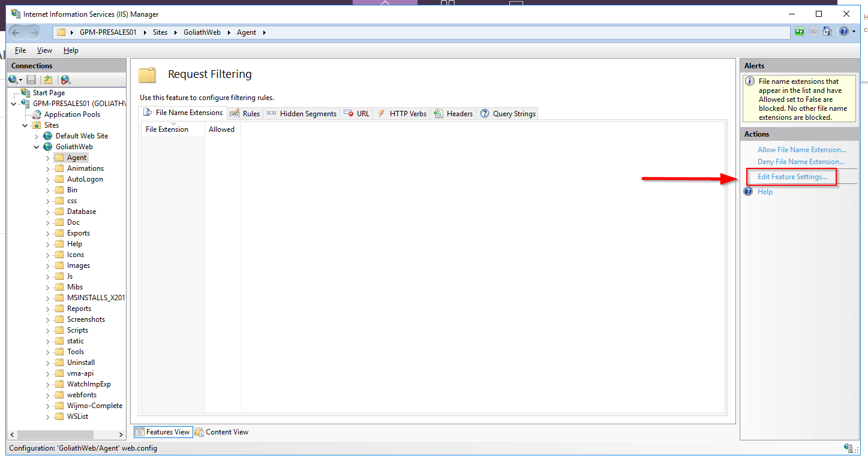Click the yellow export icon in Connections toolbar
Viewport: 868px width, 462px height.
click(47, 79)
